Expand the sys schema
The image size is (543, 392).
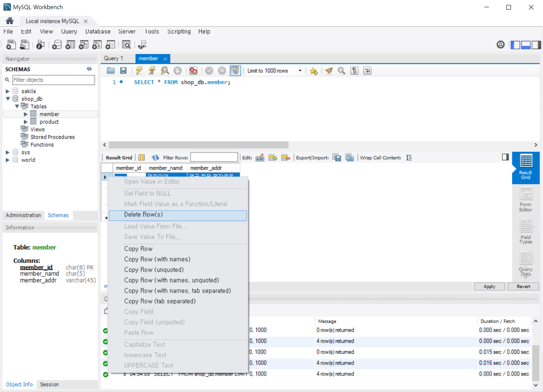pyautogui.click(x=8, y=152)
